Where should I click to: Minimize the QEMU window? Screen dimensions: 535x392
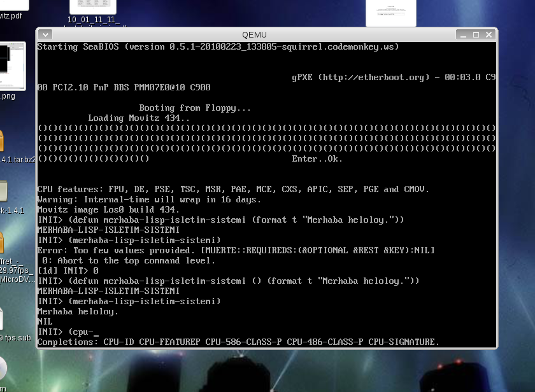tap(464, 35)
